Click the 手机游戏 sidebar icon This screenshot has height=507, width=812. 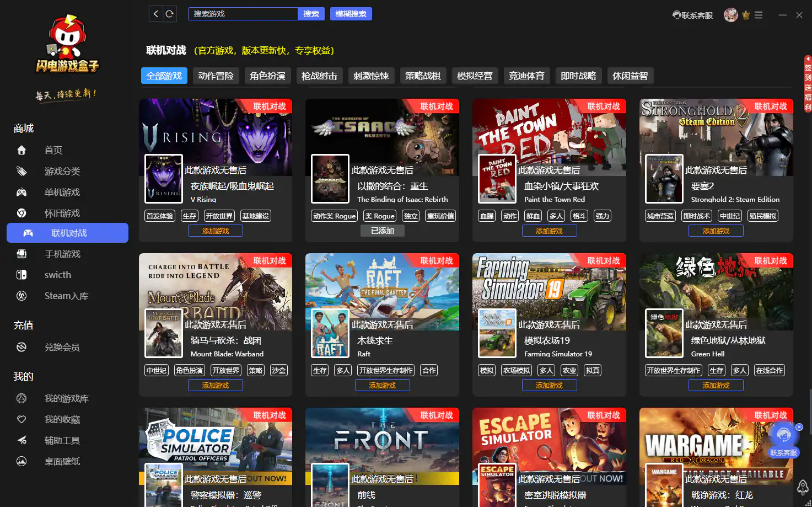[21, 254]
